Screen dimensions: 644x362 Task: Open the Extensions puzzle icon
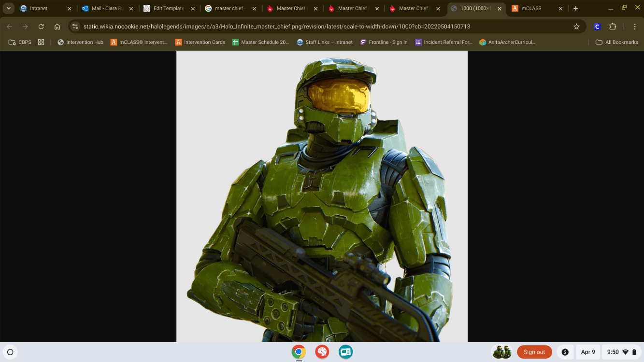(x=613, y=27)
